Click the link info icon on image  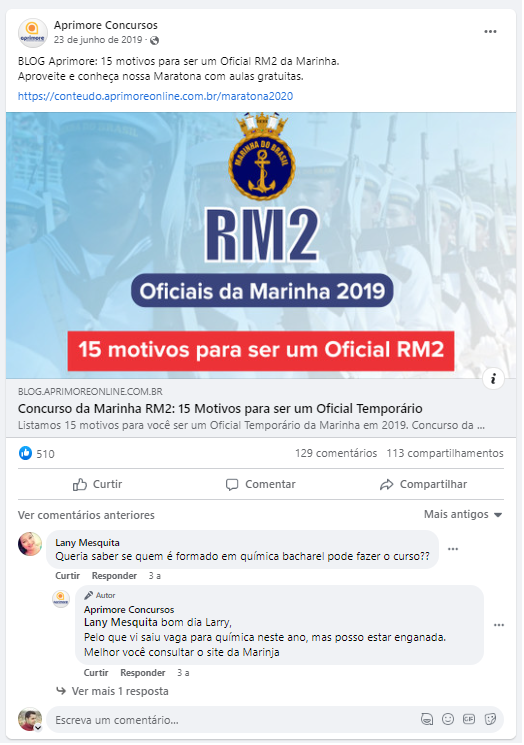pyautogui.click(x=494, y=379)
